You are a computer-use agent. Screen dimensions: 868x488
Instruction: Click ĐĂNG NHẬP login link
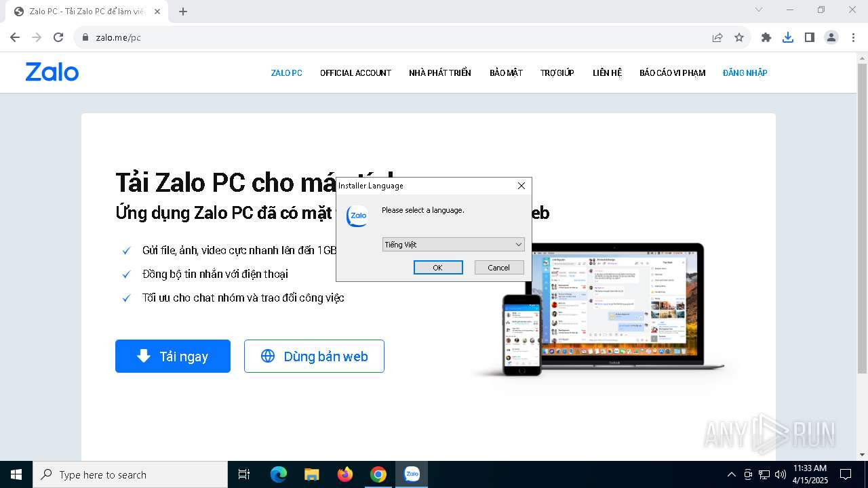[745, 73]
